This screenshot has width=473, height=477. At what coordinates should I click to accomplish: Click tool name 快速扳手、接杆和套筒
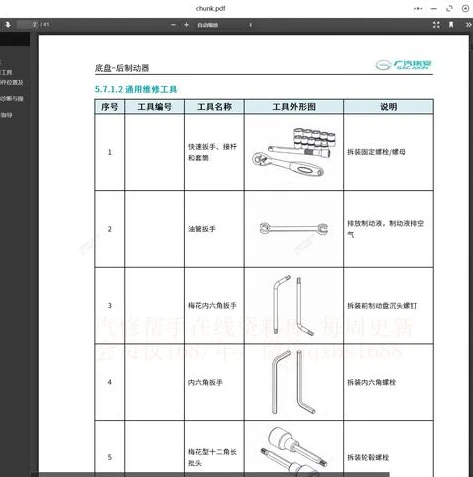[212, 152]
